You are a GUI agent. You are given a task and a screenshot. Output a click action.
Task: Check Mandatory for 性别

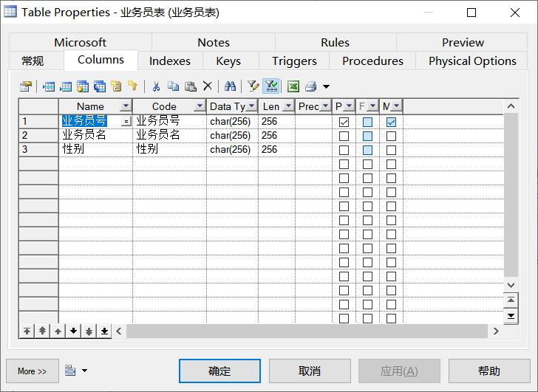391,150
